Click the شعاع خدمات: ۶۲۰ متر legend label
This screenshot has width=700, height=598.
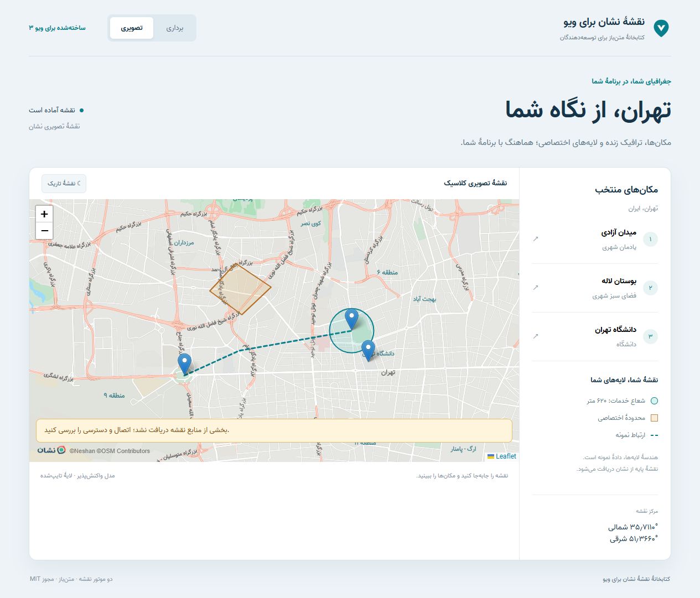click(x=616, y=401)
